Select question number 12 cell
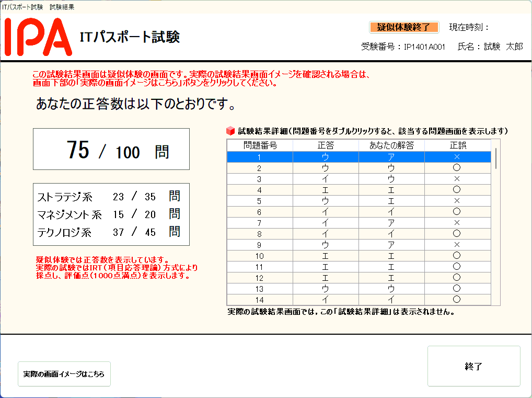The width and height of the screenshot is (532, 398). (x=260, y=277)
